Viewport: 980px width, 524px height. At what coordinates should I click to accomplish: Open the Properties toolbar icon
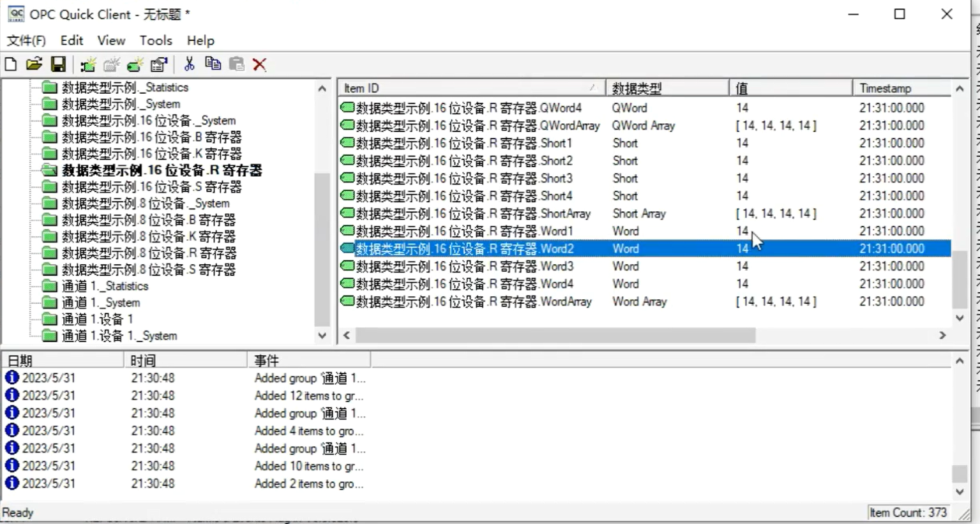click(x=158, y=64)
